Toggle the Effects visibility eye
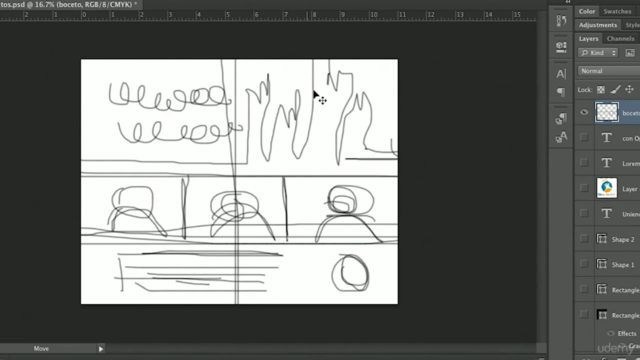640x360 pixels. tap(611, 333)
